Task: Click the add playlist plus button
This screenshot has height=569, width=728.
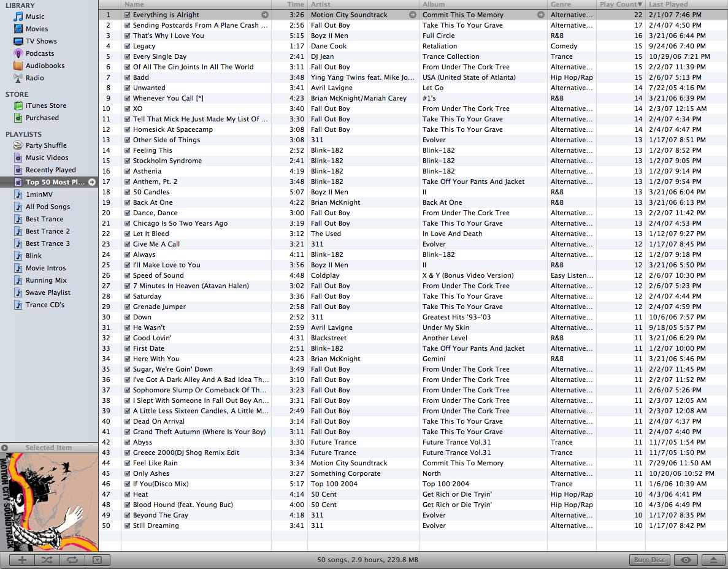Action: [22, 560]
